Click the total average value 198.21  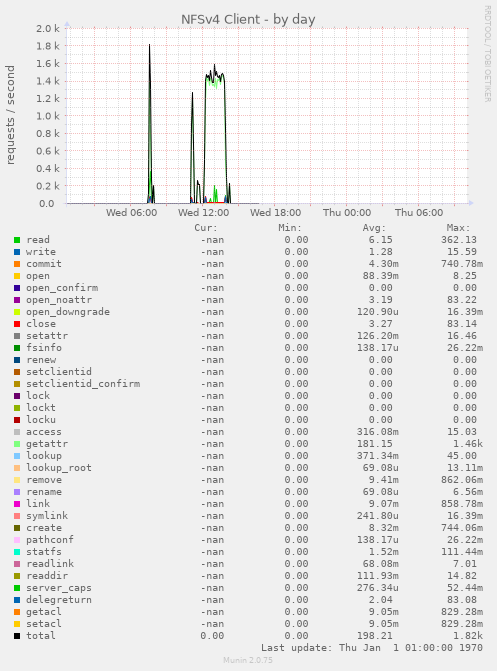[x=375, y=635]
